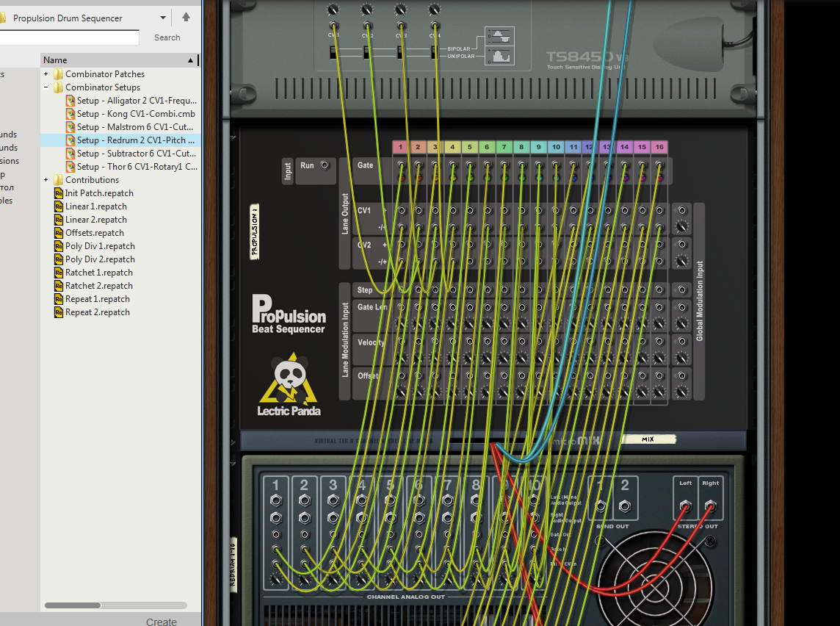
Task: Click the MIX name tape on microMIX
Action: coord(648,439)
